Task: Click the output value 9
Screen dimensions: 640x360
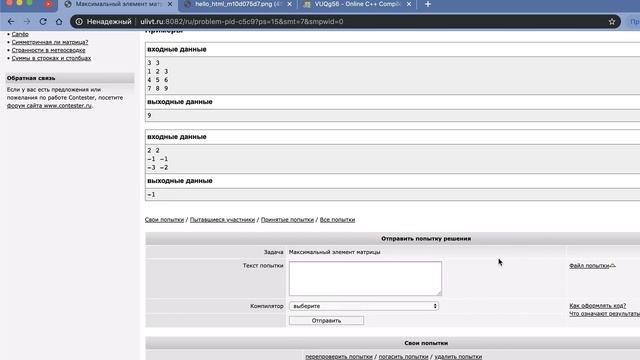Action: pyautogui.click(x=149, y=116)
